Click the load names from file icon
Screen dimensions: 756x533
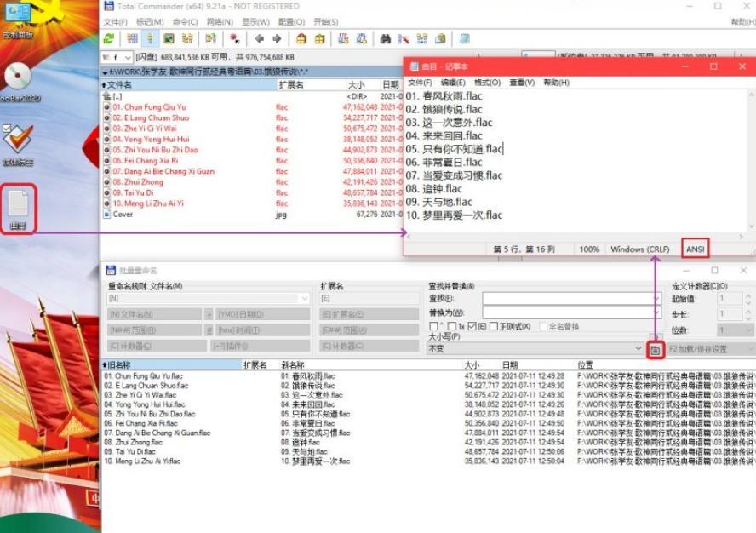tap(656, 350)
